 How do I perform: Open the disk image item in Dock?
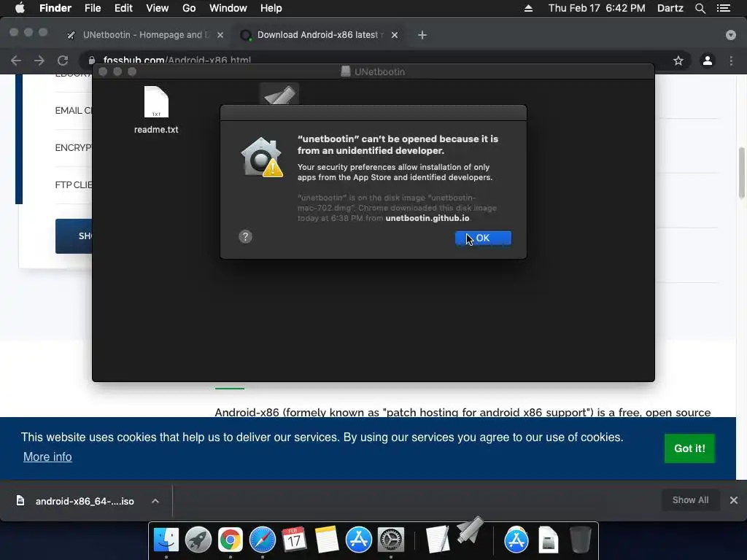[549, 540]
